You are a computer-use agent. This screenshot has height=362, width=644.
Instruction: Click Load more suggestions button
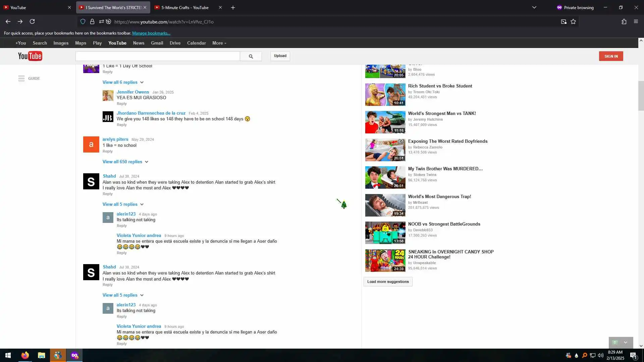(388, 282)
